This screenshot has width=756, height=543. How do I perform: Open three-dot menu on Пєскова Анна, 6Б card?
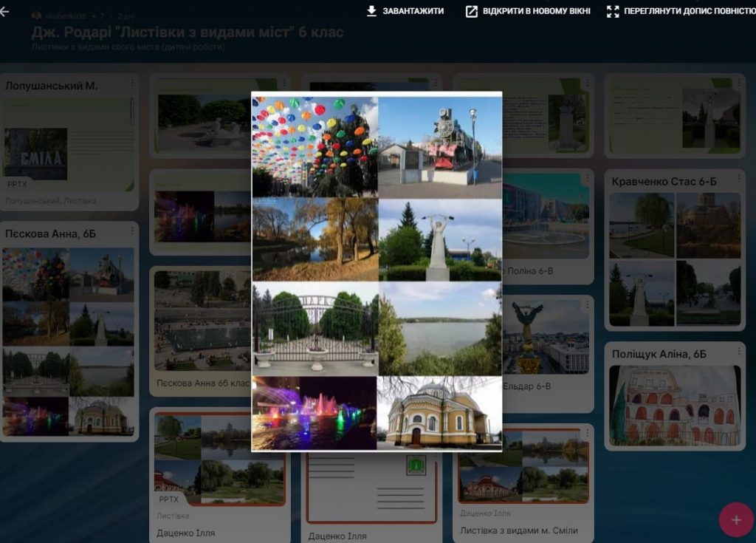132,231
